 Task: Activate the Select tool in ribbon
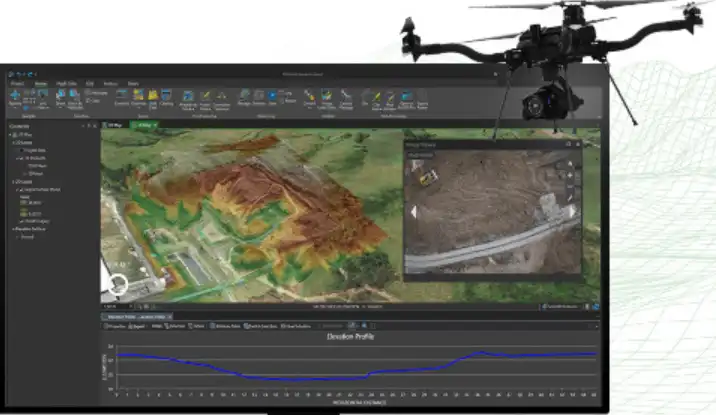click(x=60, y=97)
